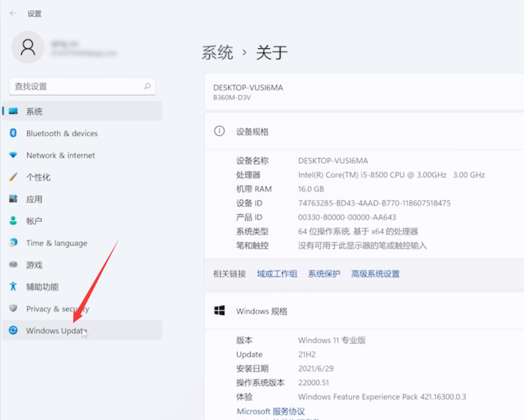Open 游戏 settings page
This screenshot has height=420, width=524.
[x=82, y=265]
